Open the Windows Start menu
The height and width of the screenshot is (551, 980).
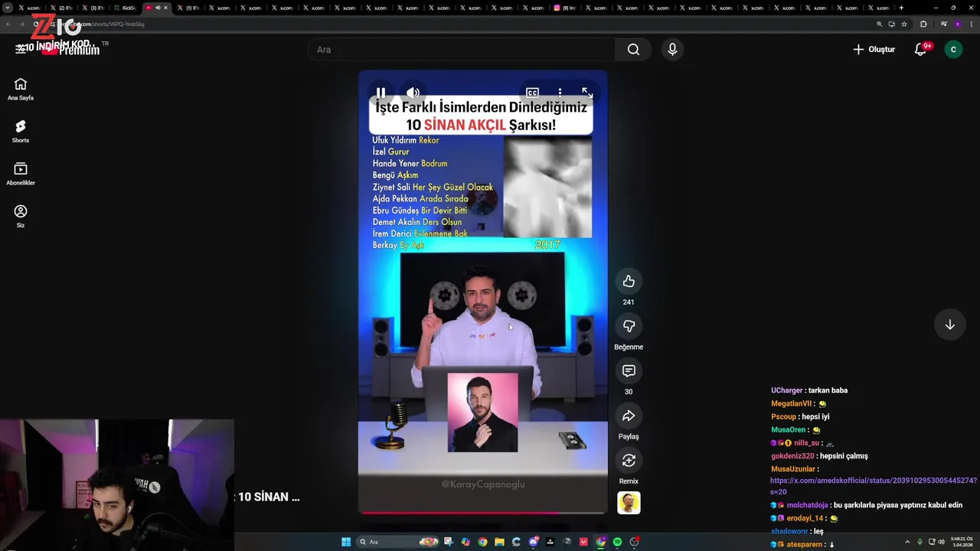[346, 542]
